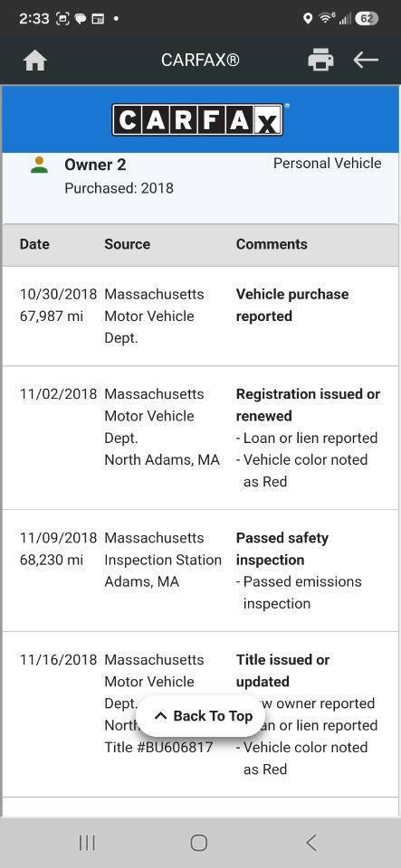The width and height of the screenshot is (401, 868).
Task: Tap Title #BU606817 text
Action: [x=158, y=748]
